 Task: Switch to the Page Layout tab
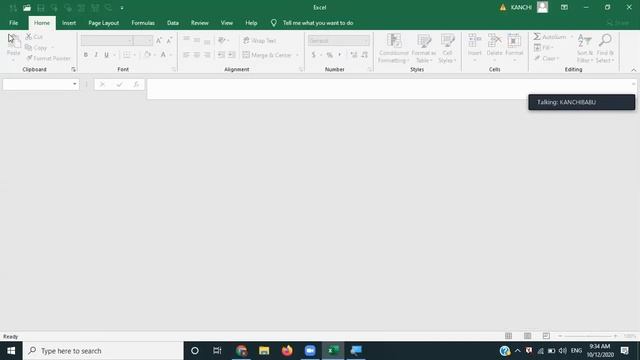[104, 23]
